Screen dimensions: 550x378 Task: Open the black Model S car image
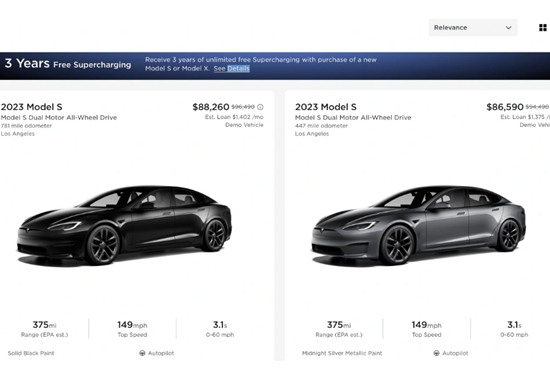(125, 224)
